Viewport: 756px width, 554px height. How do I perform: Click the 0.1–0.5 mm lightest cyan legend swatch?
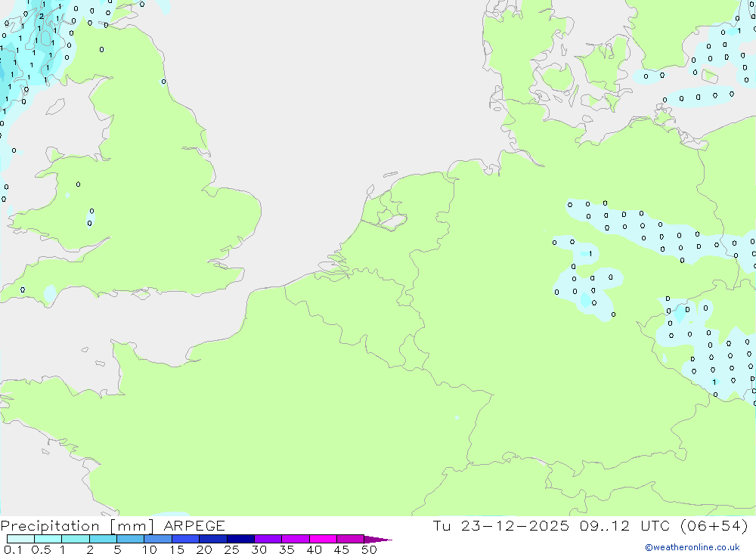pos(20,539)
